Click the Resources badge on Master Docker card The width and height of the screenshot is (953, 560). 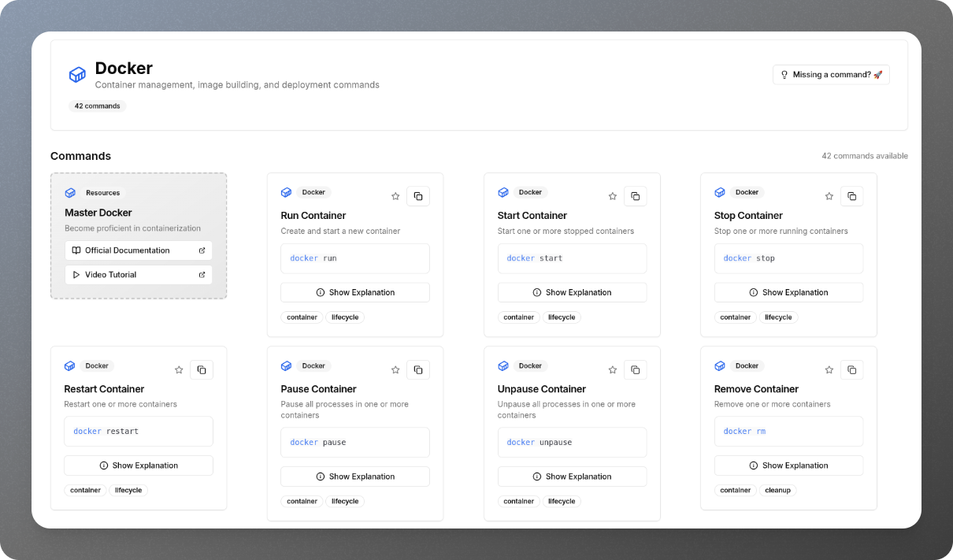(103, 193)
